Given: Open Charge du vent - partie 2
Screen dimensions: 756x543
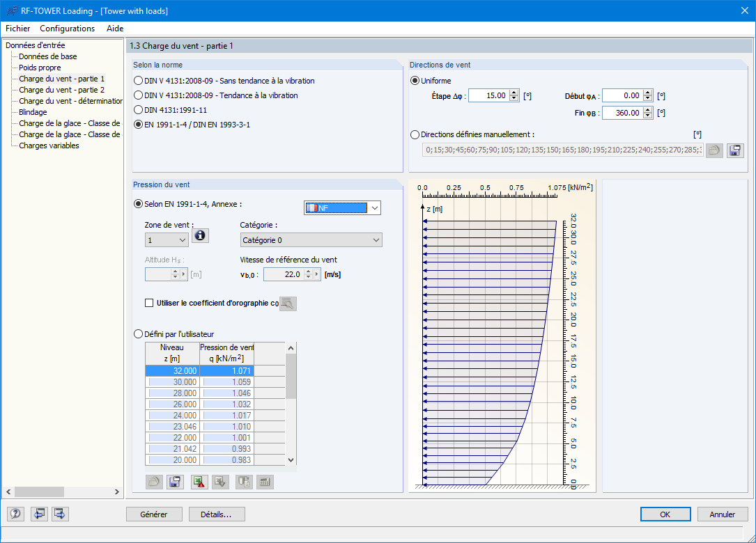Looking at the screenshot, I should coord(62,90).
